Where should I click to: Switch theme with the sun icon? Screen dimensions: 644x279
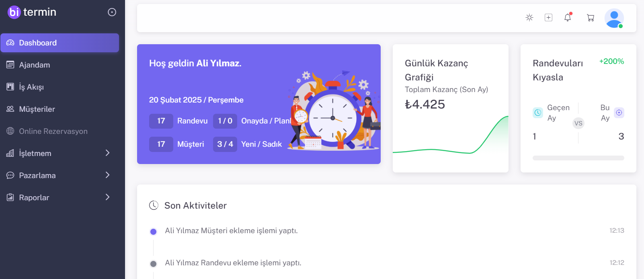[x=529, y=18]
